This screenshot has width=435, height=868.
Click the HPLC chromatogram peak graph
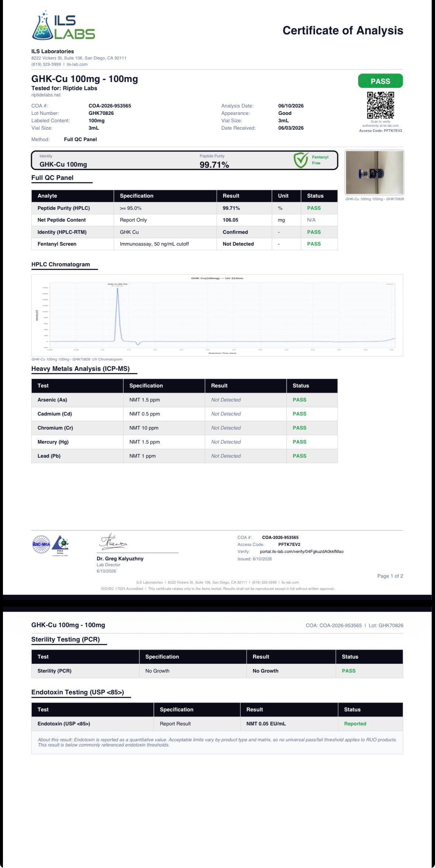click(217, 315)
